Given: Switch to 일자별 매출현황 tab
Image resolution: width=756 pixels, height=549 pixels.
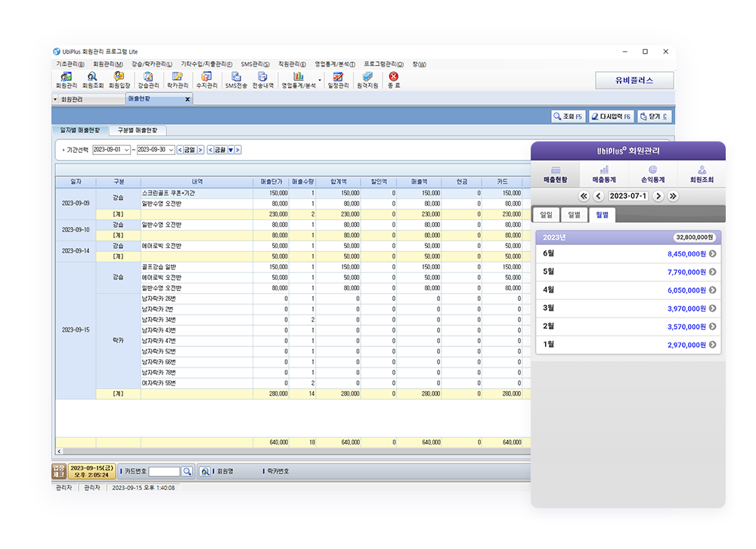Looking at the screenshot, I should (80, 130).
